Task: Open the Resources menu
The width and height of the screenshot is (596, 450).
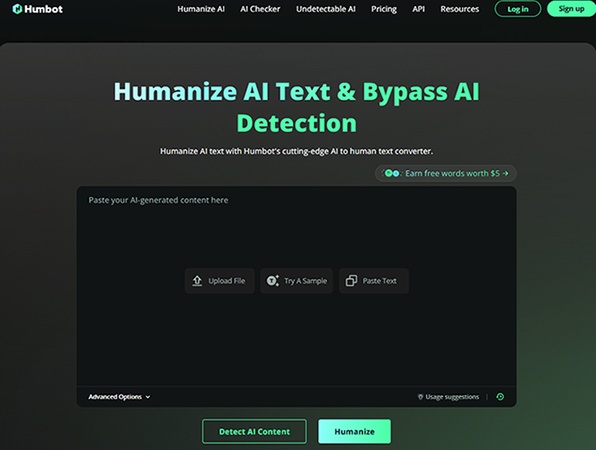Action: point(460,9)
